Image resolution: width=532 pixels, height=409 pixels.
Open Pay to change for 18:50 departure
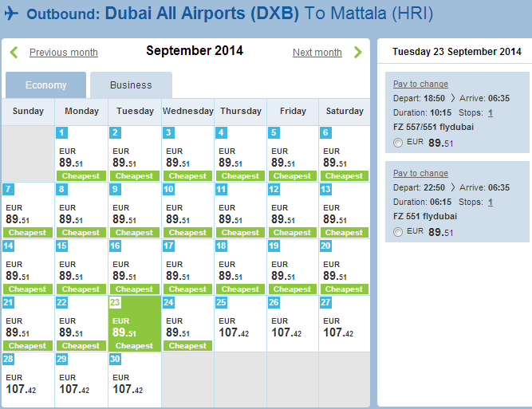(420, 84)
